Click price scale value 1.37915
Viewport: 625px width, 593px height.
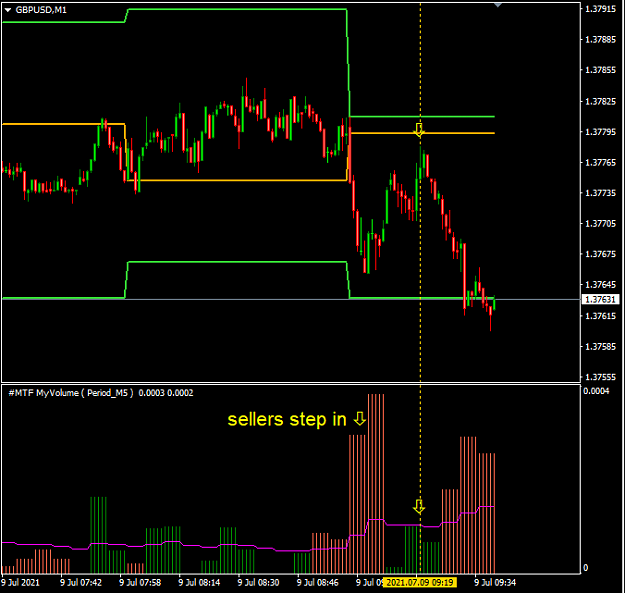click(x=600, y=9)
